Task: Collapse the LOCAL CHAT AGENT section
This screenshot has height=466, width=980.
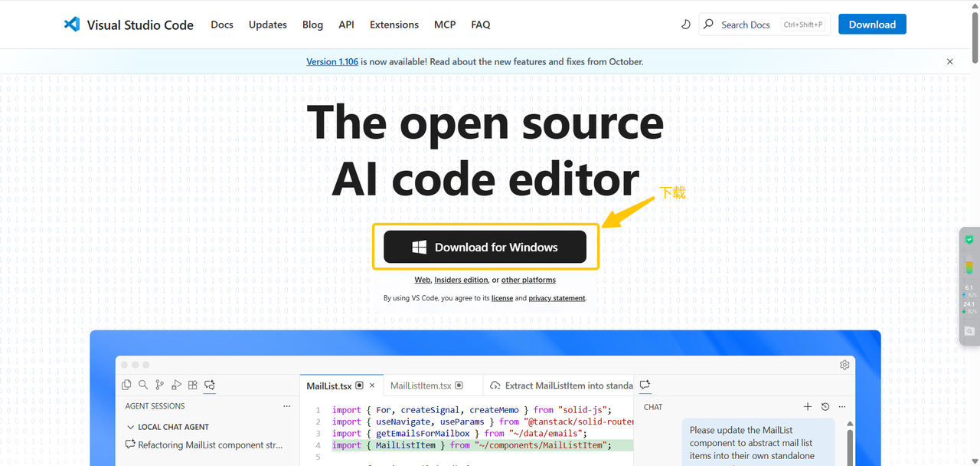Action: 131,427
